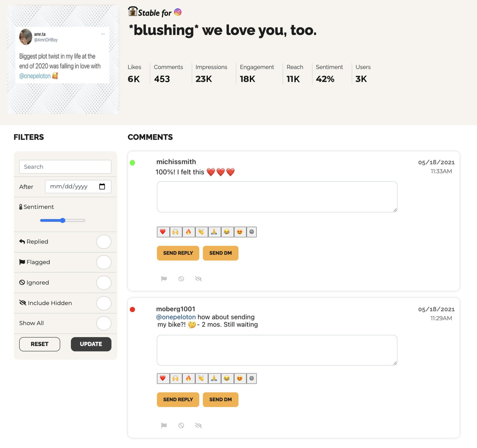477x448 pixels.
Task: Click the fire emoji under michissmith's comment
Action: coord(189,232)
